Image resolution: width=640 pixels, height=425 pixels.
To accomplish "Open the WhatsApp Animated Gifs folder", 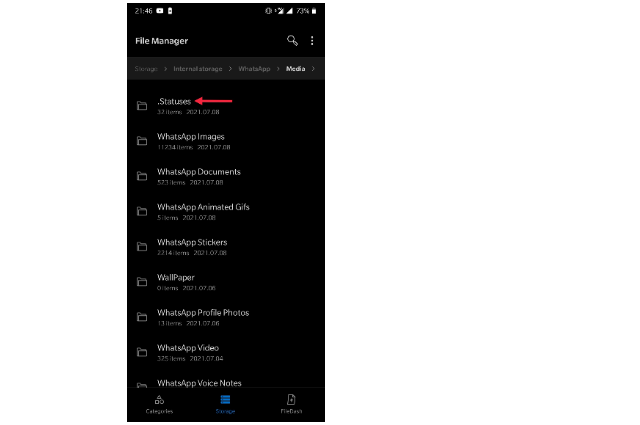I will coord(226,211).
